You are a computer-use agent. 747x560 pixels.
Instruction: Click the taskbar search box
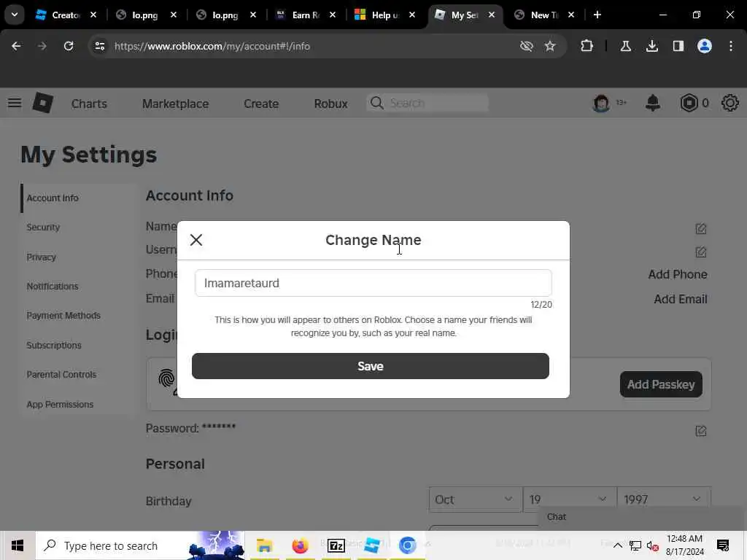click(140, 545)
